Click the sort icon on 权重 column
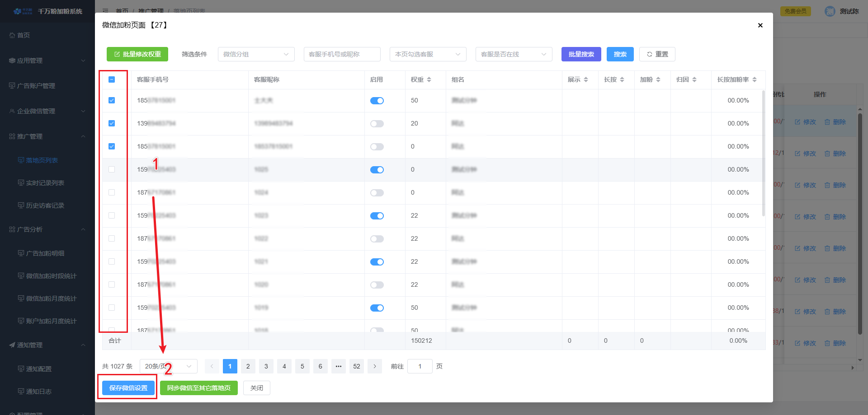This screenshot has width=868, height=415. [429, 79]
